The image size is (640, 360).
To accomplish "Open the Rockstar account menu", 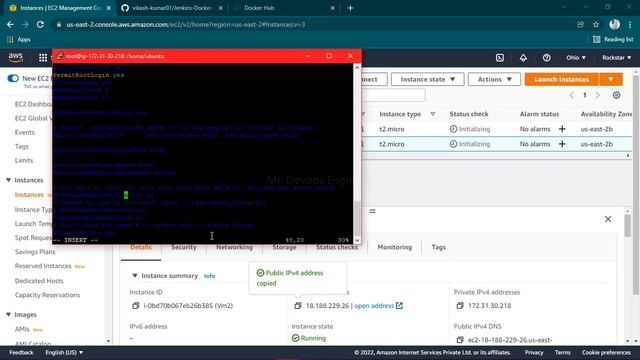I will coord(617,58).
